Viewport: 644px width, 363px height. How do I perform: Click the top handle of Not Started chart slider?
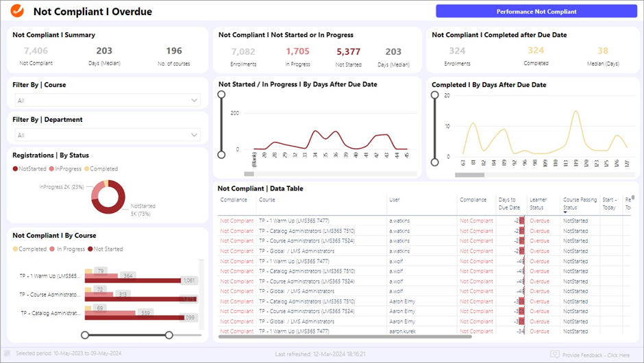(221, 95)
